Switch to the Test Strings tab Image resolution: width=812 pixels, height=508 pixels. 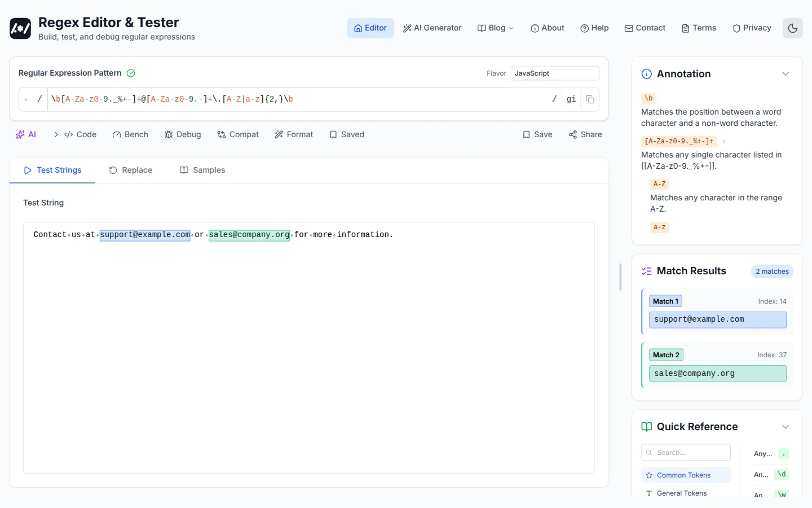click(52, 170)
